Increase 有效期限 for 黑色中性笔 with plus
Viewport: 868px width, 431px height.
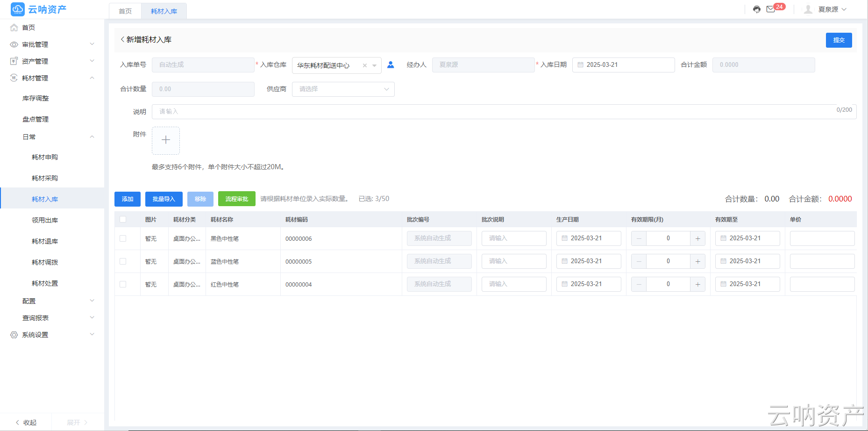[x=698, y=238]
